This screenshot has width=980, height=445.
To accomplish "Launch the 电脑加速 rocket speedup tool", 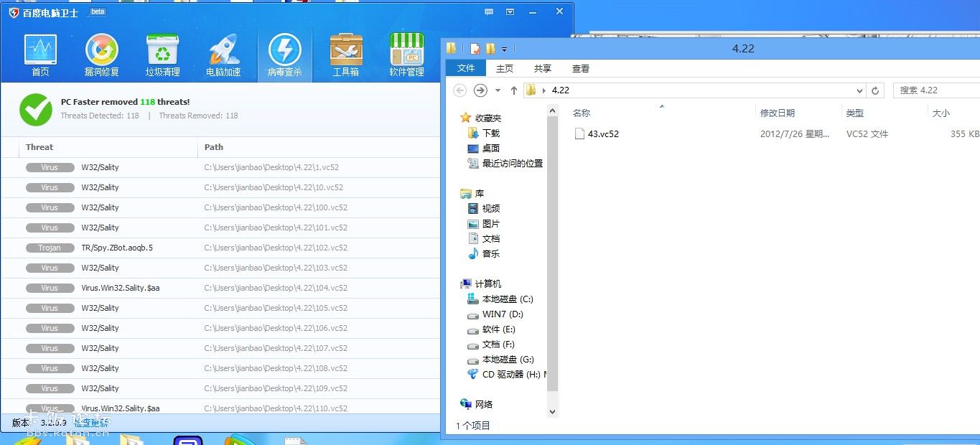I will [223, 55].
